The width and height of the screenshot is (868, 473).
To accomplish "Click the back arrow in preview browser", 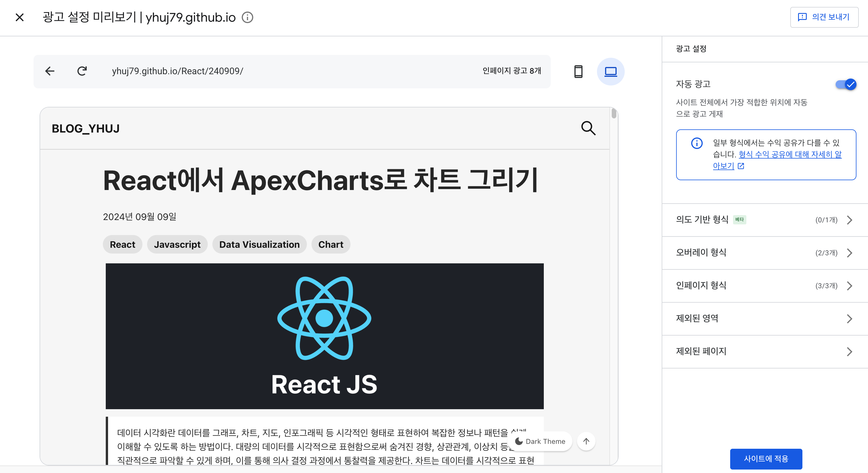I will pos(50,71).
